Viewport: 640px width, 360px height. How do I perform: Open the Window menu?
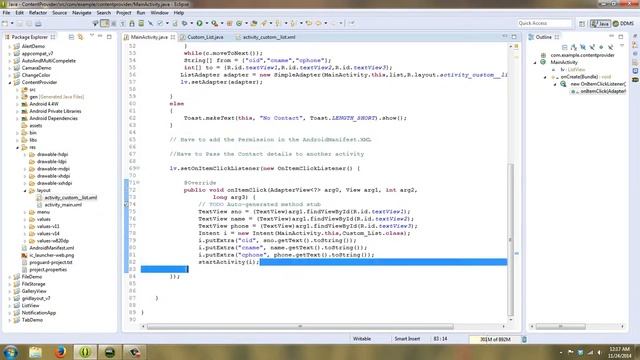click(x=159, y=13)
